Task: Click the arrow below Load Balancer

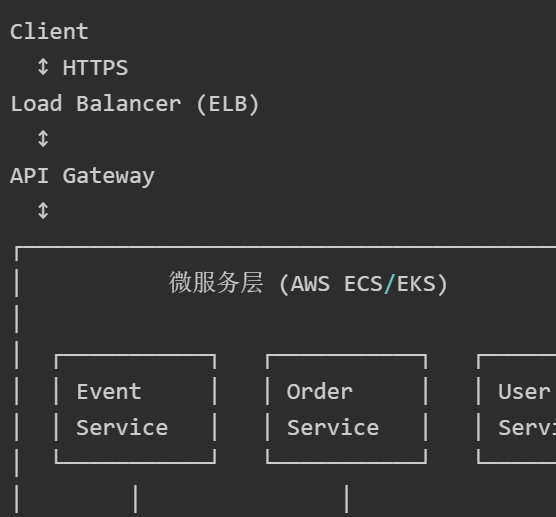Action: point(43,139)
